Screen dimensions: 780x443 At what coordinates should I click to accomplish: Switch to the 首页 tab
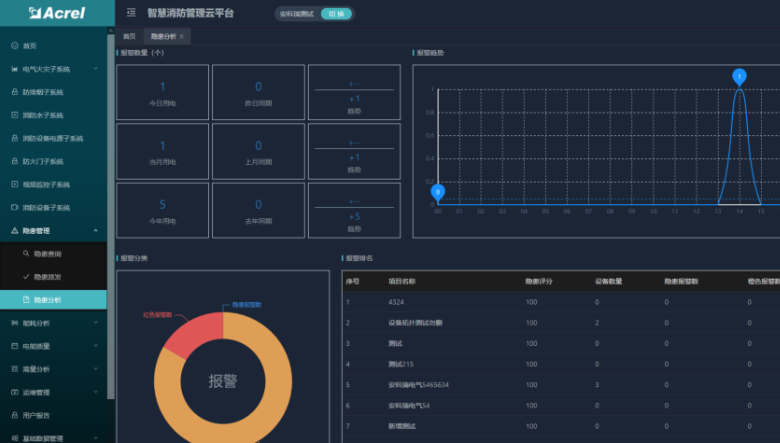(x=129, y=36)
